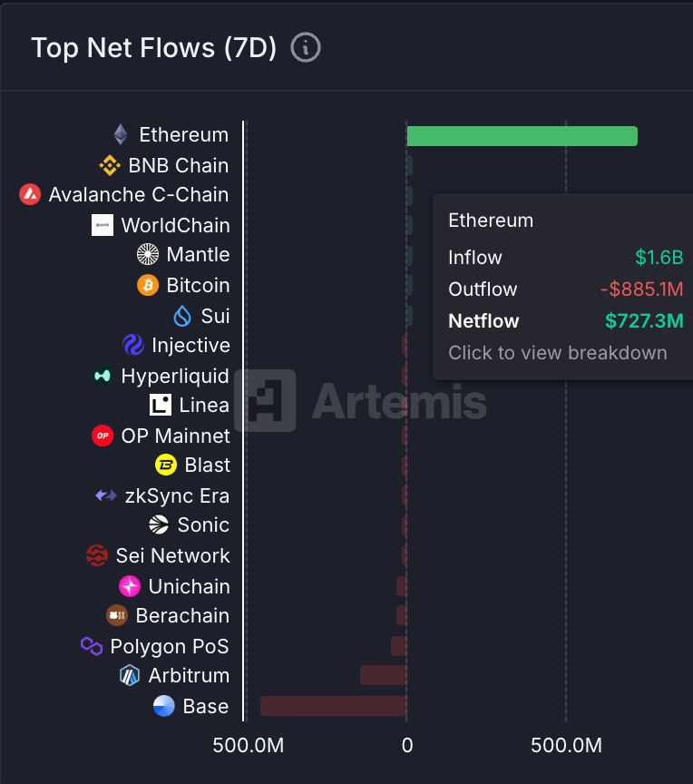Screen dimensions: 693x784
Task: Click the Berachain bear icon
Action: (117, 615)
